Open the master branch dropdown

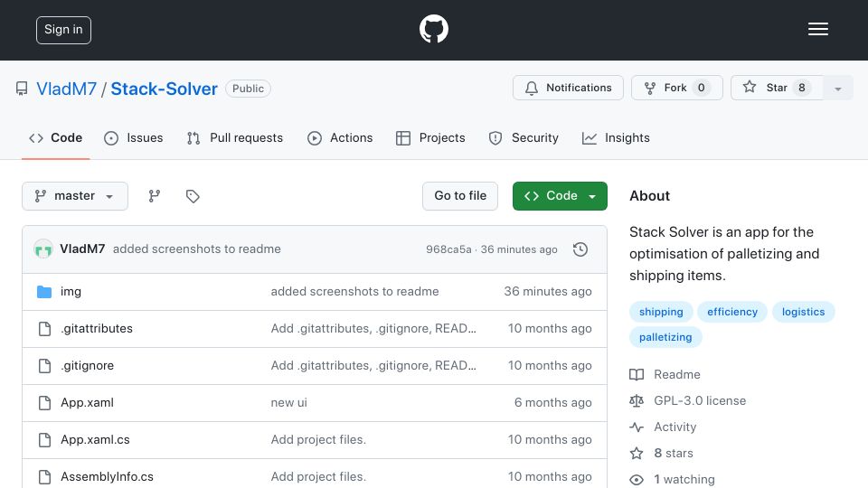pos(75,196)
